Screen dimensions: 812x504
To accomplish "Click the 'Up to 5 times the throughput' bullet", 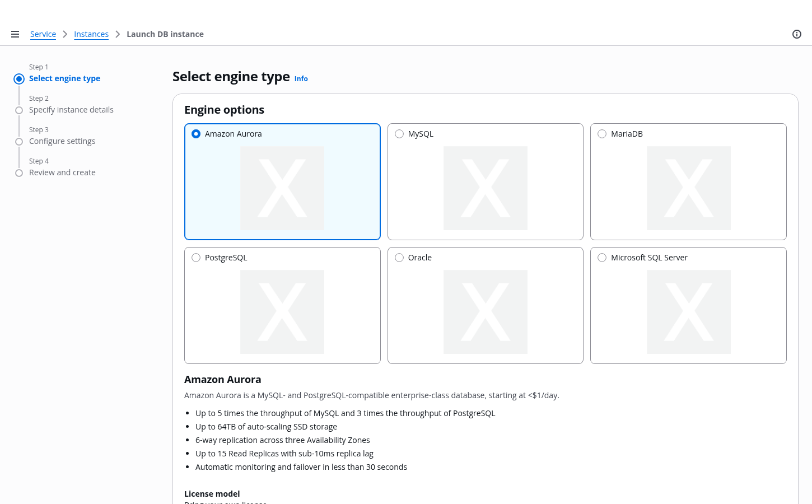I will click(346, 413).
